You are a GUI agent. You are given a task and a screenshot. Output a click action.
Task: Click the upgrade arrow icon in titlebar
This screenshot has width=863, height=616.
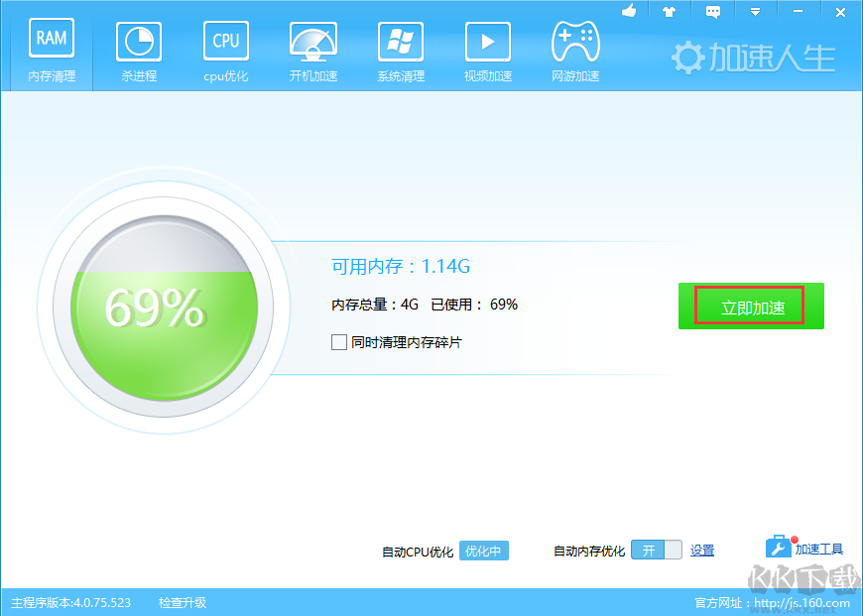(671, 12)
